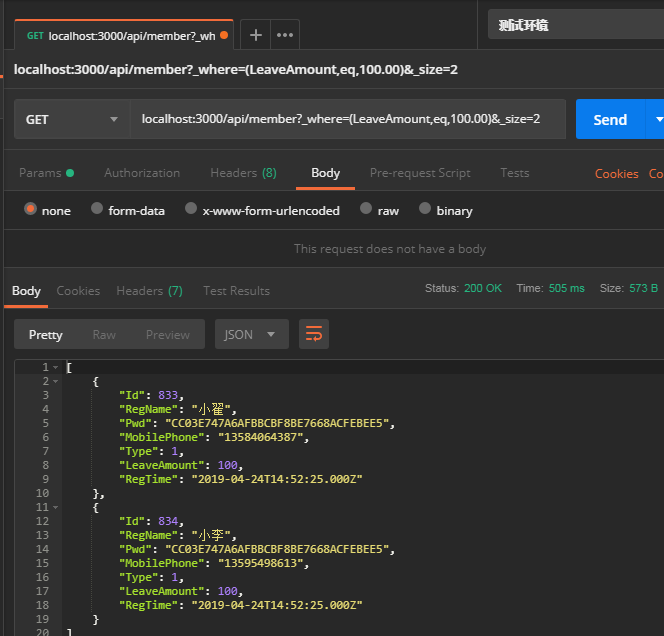This screenshot has width=664, height=636.
Task: Expand the JSON format dropdown
Action: tap(251, 334)
